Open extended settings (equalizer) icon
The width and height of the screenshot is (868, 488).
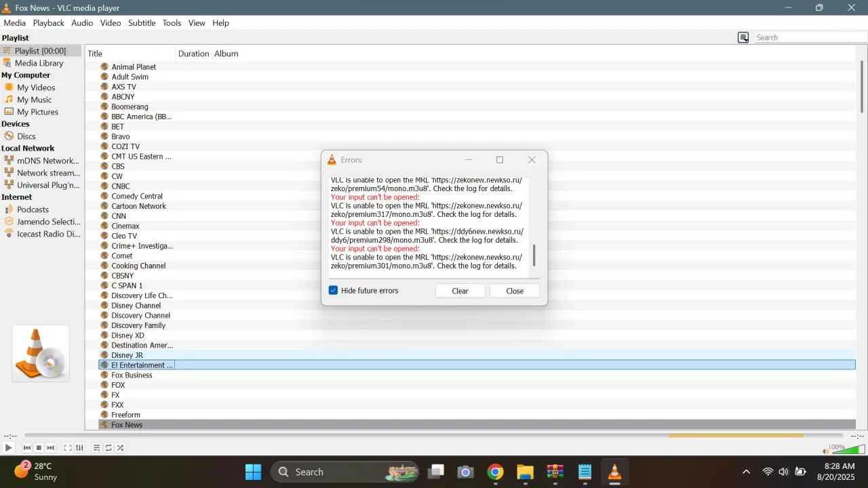pos(79,448)
